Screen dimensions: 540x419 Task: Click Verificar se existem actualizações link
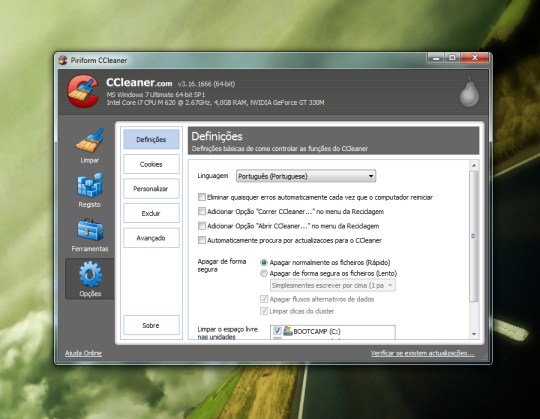[x=423, y=353]
